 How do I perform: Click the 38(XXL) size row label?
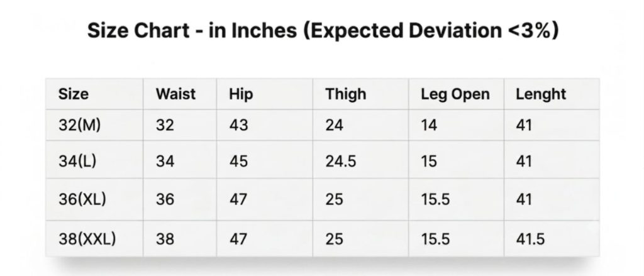[x=87, y=239]
